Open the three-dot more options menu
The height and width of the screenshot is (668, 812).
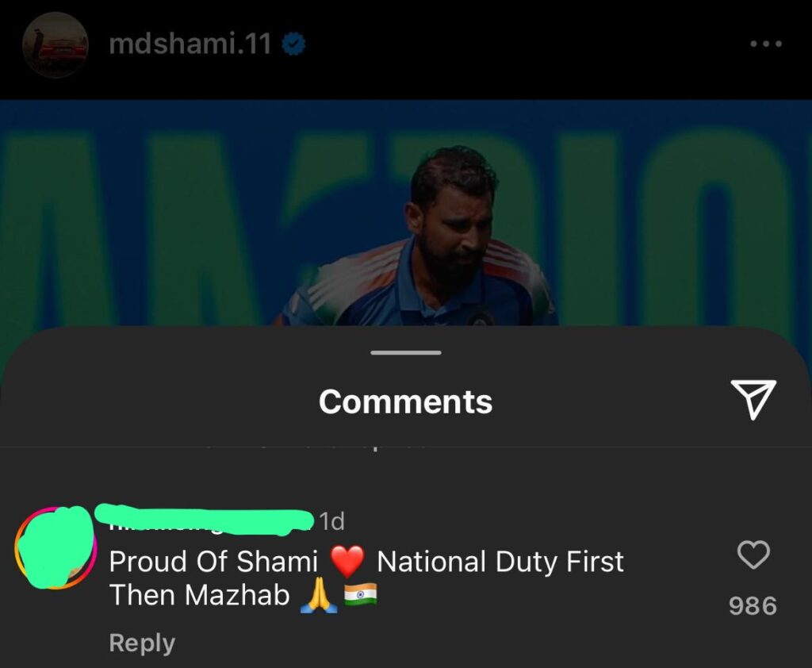pos(766,44)
